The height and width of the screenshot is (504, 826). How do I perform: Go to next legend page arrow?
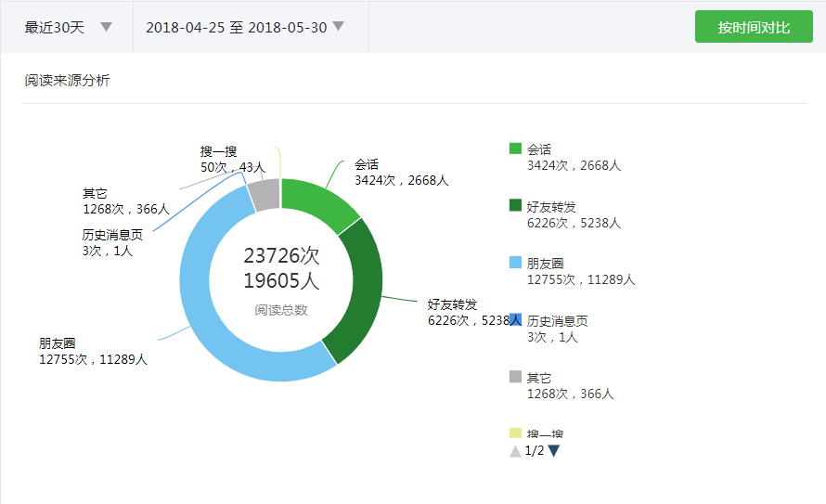(x=554, y=451)
